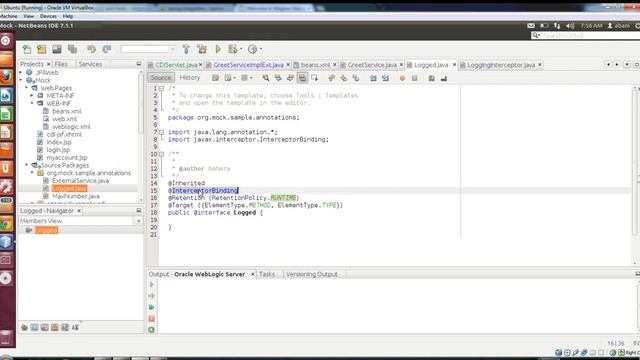Click the Stop Macro Recording icon

tap(415, 78)
